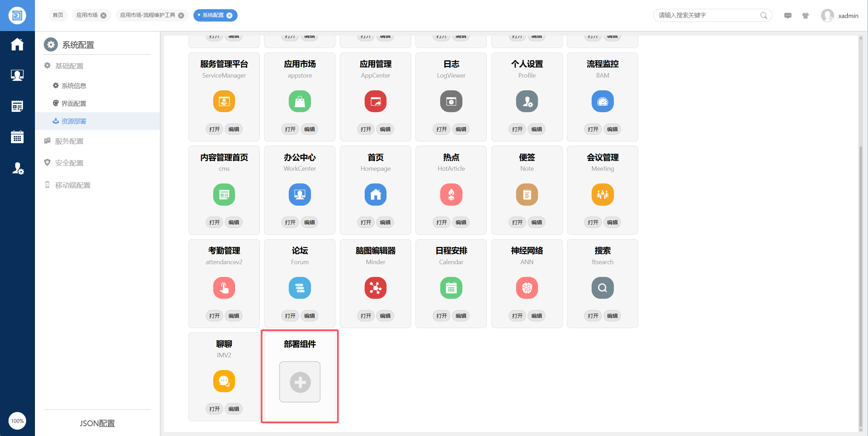The image size is (868, 436).
Task: Close the 应用市场 tab
Action: (103, 16)
